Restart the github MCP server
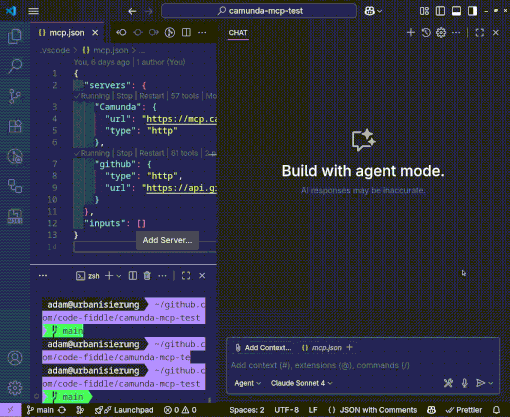Viewport: 510px width, 417px height. [152, 153]
